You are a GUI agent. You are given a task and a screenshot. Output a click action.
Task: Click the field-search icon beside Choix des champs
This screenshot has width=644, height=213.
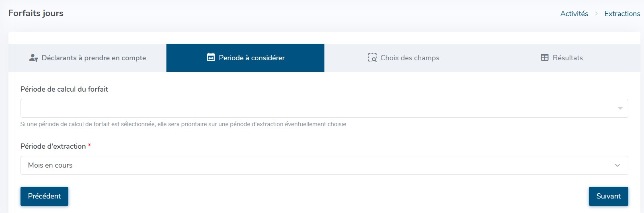point(372,58)
